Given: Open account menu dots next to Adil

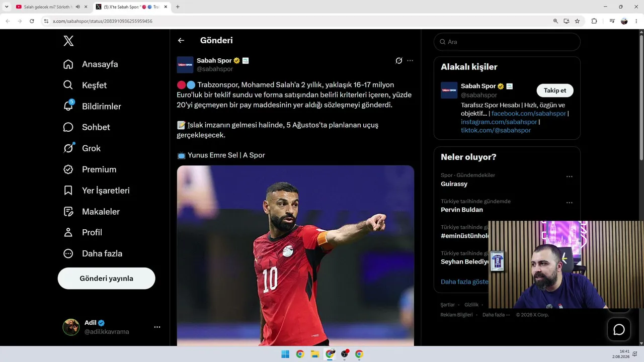Looking at the screenshot, I should tap(157, 327).
